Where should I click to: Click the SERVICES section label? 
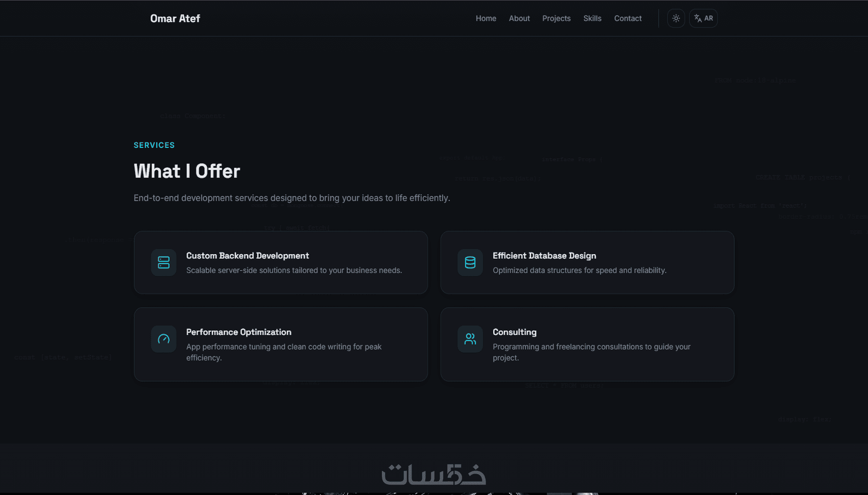click(154, 145)
